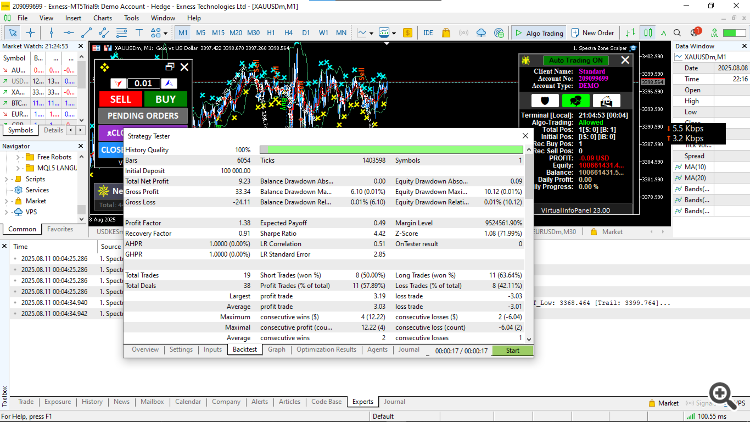Select the trendline drawing tool
Viewport: 750px width, 422px height.
86,33
